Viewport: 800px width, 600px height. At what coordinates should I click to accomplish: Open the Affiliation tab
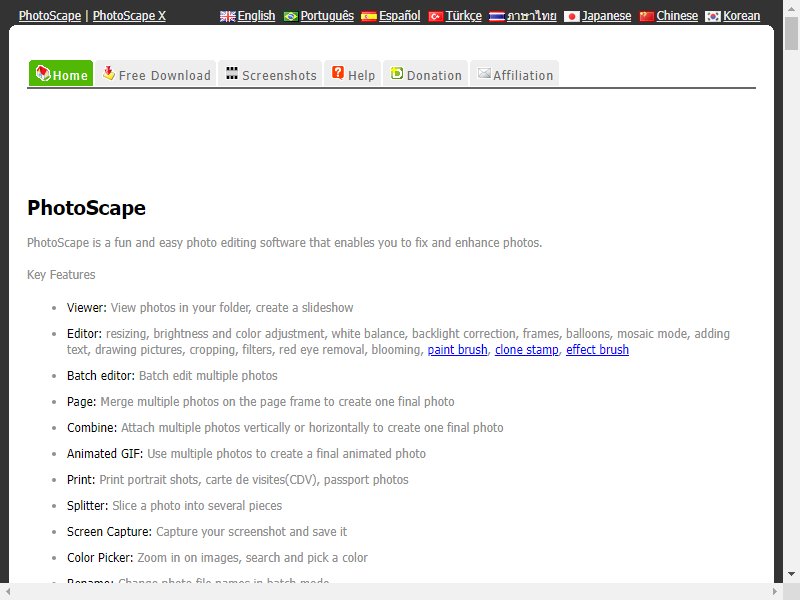[514, 73]
